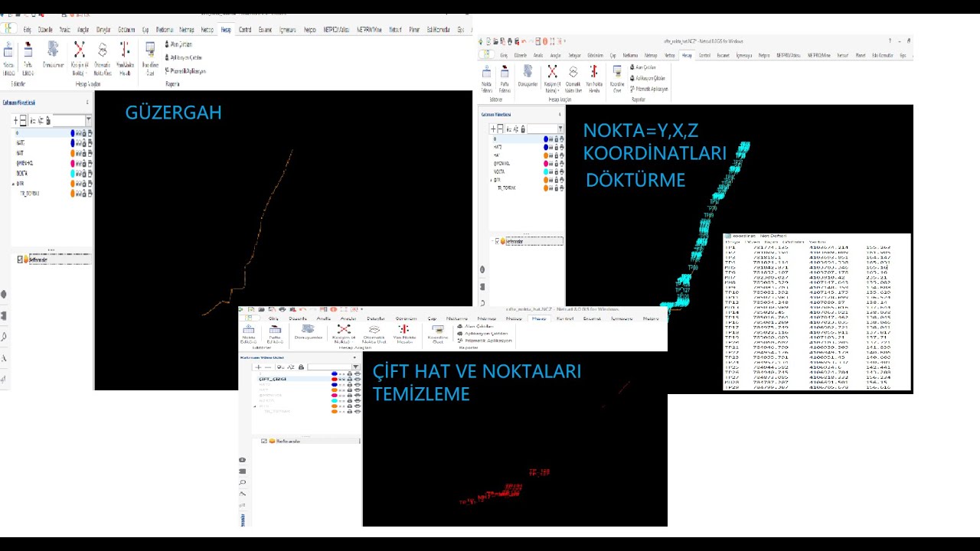Open Nokta Editörü in the NOKTA=Y,X,Z window
This screenshot has height=551, width=980.
(486, 79)
